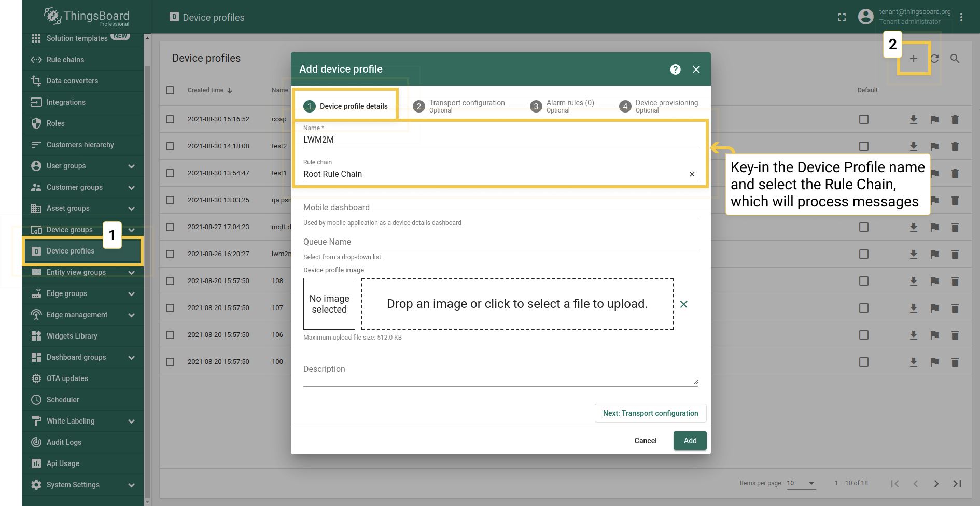The image size is (980, 506).
Task: Export the coap profile with the download icon
Action: (914, 120)
